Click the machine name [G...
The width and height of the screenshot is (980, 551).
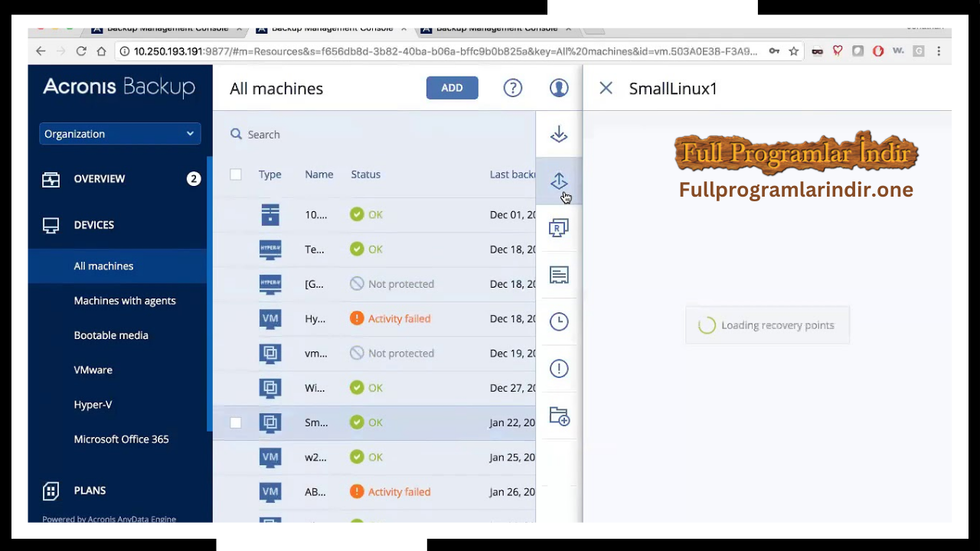point(314,284)
